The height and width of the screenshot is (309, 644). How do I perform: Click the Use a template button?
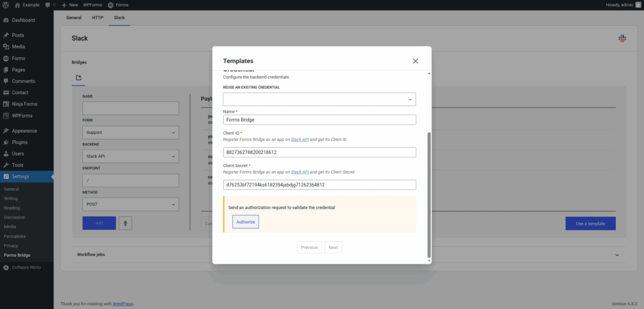(x=590, y=223)
